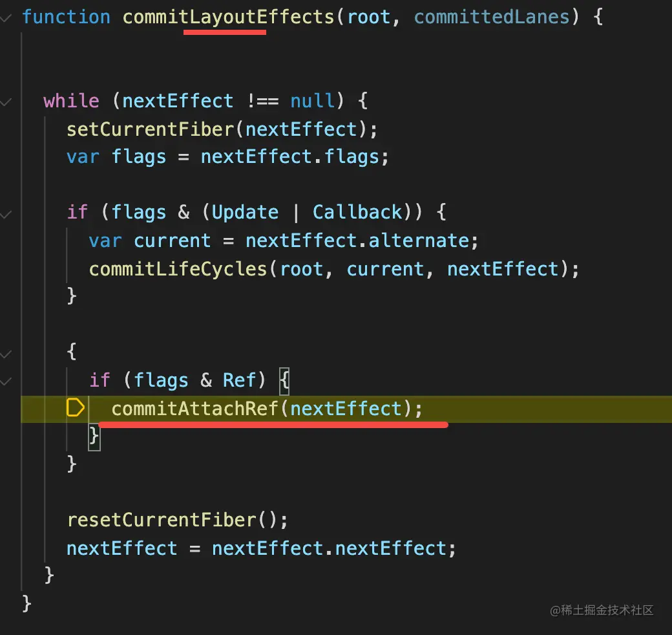This screenshot has width=672, height=635.
Task: Collapse the while loop fold chevron
Action: [x=6, y=102]
